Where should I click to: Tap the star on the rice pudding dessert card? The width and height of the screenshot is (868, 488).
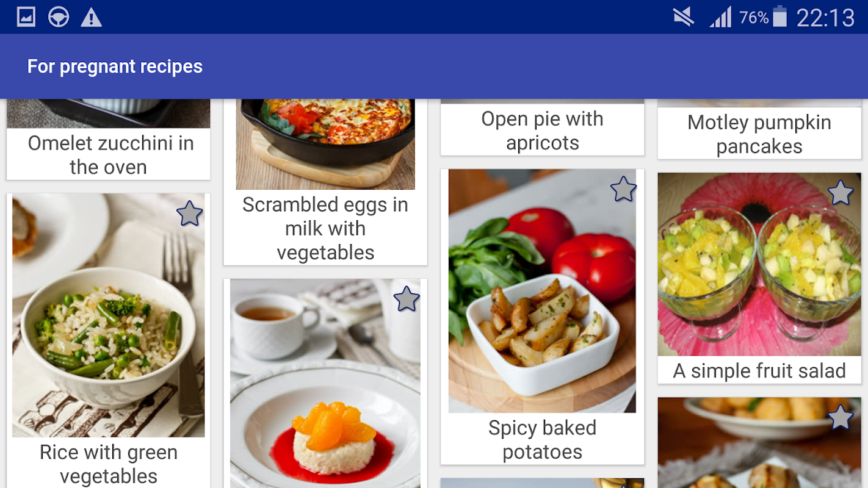click(407, 299)
